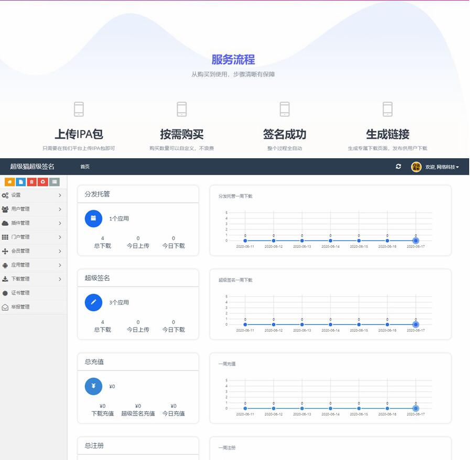
Task: Click the 服务流程 heading
Action: [x=233, y=60]
